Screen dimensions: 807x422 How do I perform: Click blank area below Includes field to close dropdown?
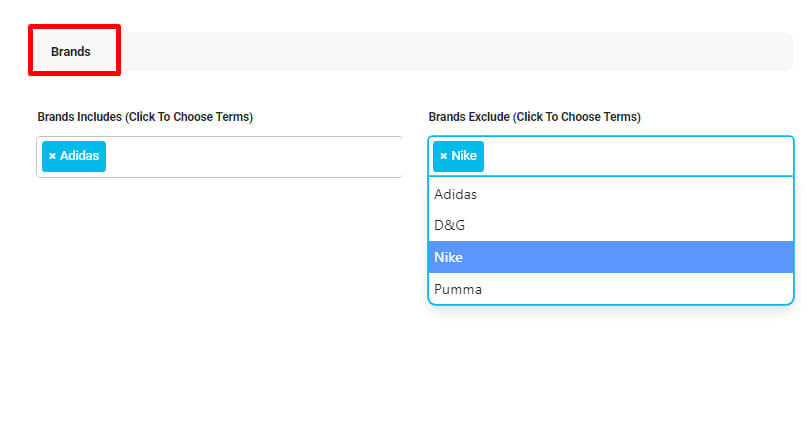[x=219, y=257]
